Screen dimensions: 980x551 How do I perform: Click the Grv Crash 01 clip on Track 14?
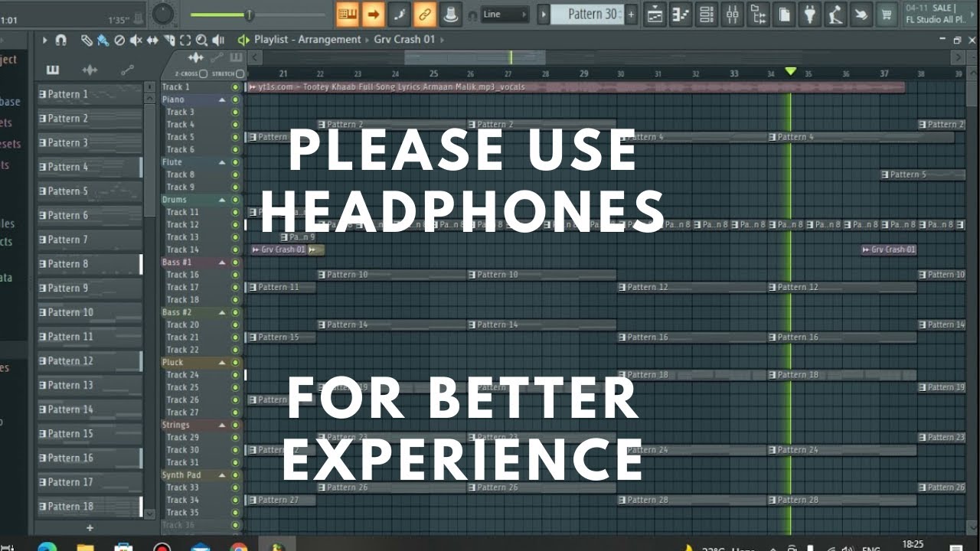(282, 249)
